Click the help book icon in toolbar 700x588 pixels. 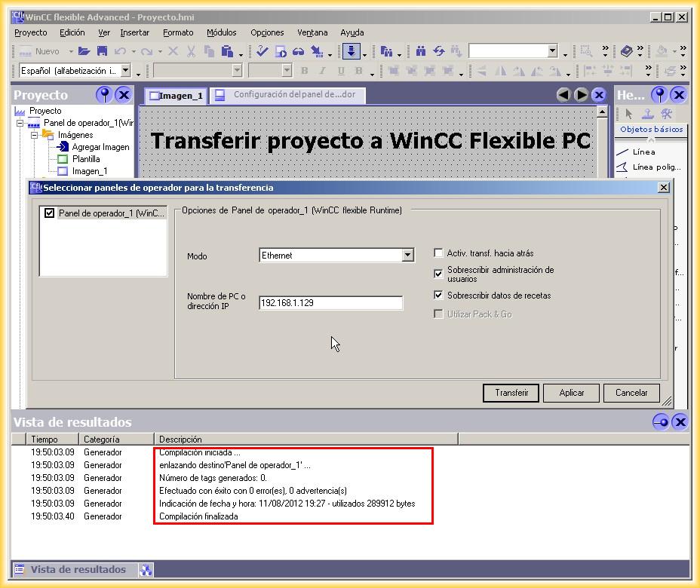(627, 51)
